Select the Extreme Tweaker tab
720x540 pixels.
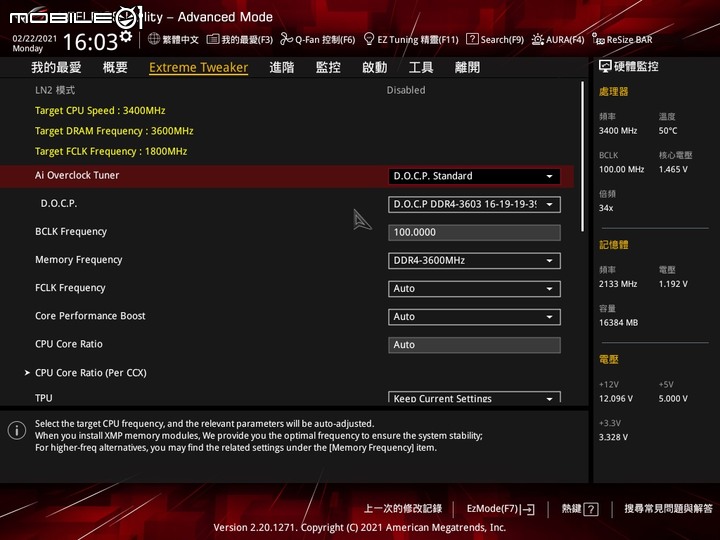198,68
